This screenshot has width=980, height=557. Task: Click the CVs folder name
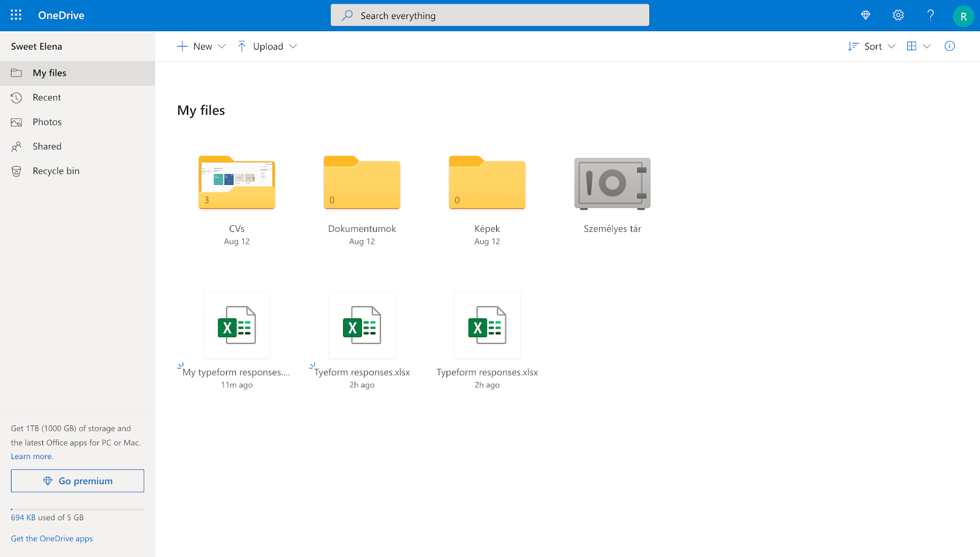point(237,229)
